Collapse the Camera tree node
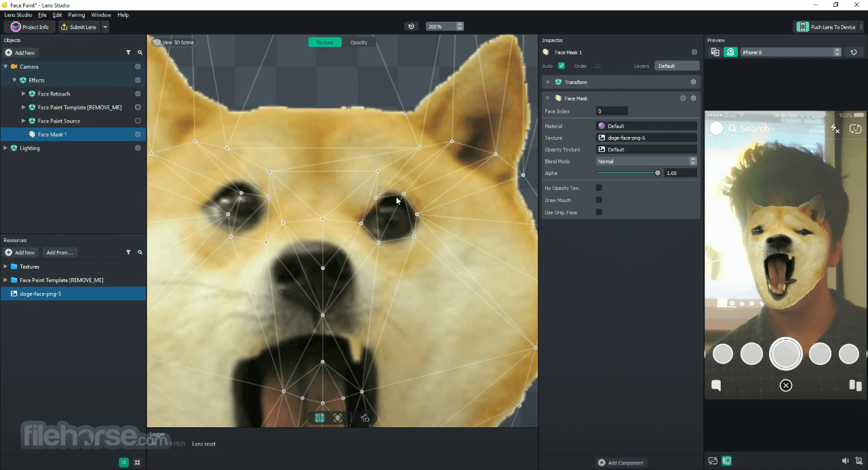 (5, 66)
